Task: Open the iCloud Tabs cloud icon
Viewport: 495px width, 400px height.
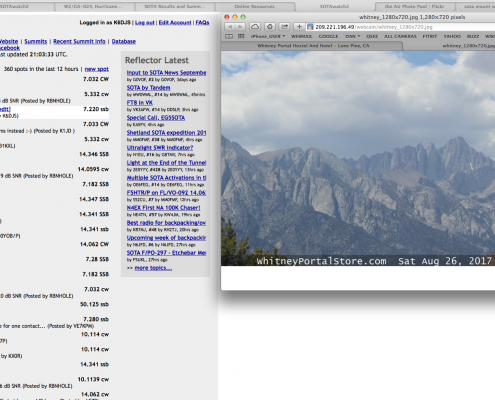Action: tap(255, 27)
